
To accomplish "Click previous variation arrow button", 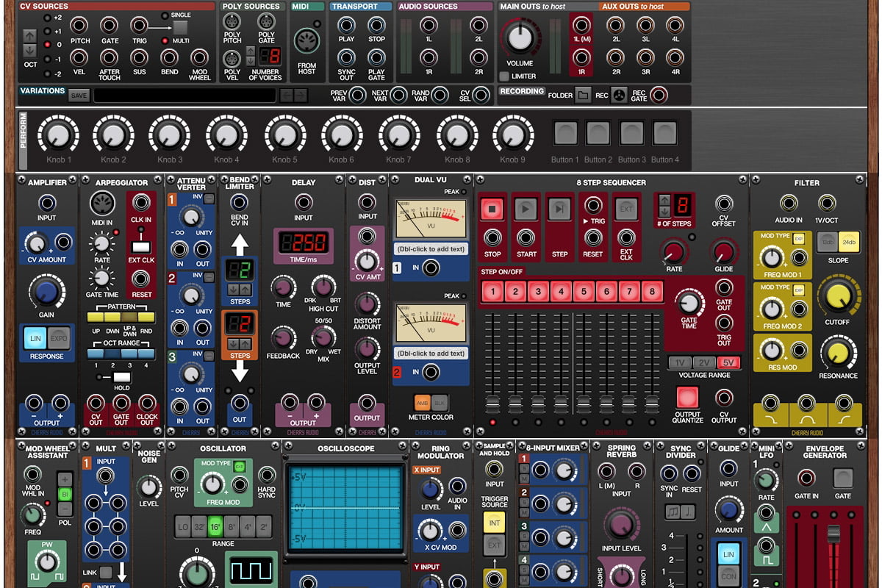I will [x=287, y=95].
